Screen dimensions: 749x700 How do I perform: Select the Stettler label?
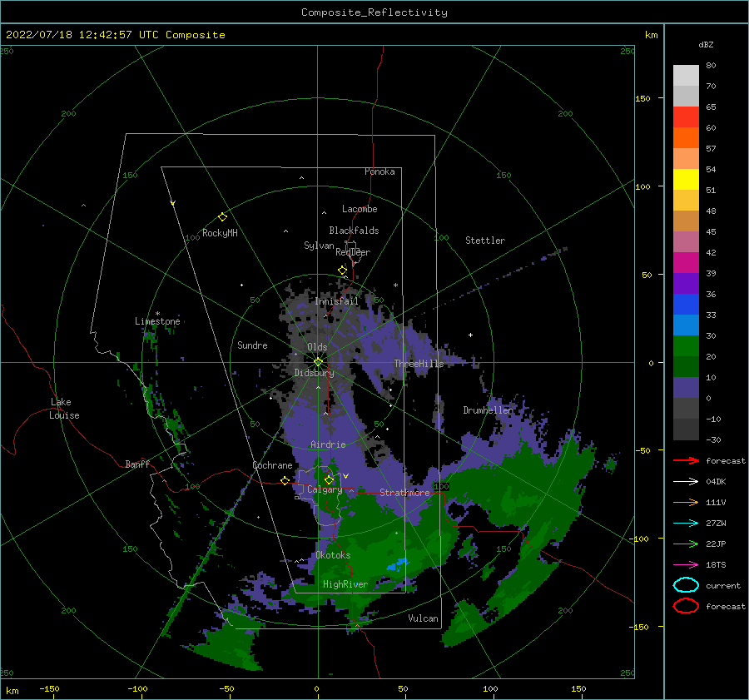tap(485, 241)
